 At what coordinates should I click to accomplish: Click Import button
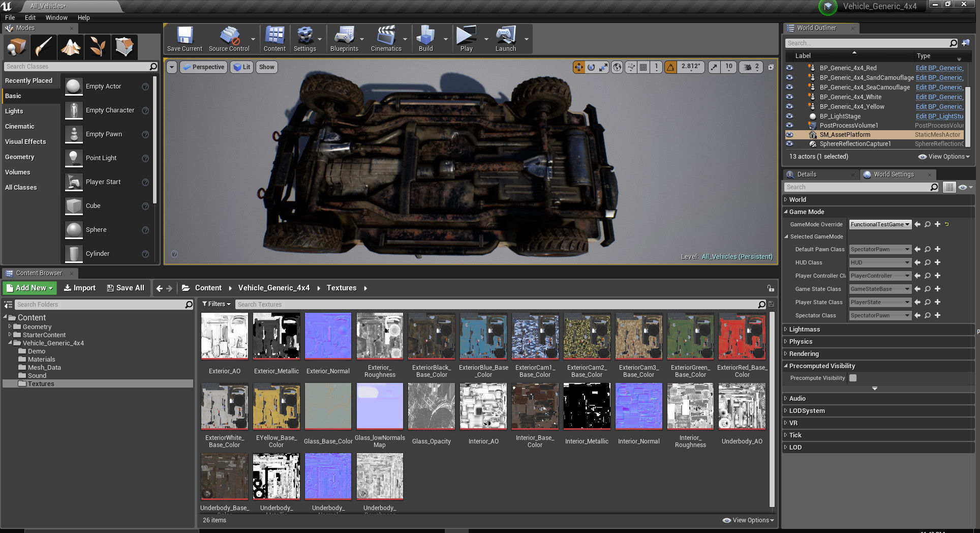(79, 288)
